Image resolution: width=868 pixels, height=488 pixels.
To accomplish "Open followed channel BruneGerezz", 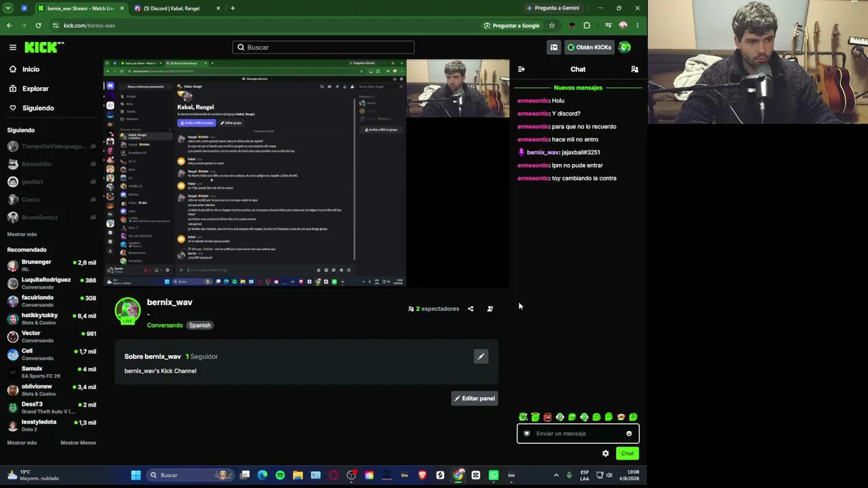I will coord(52,218).
